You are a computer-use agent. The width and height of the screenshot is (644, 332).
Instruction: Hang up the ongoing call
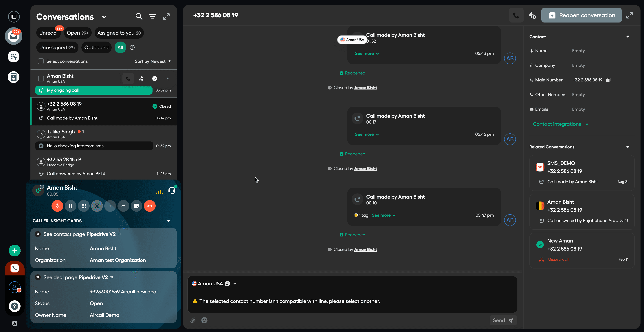pos(150,206)
